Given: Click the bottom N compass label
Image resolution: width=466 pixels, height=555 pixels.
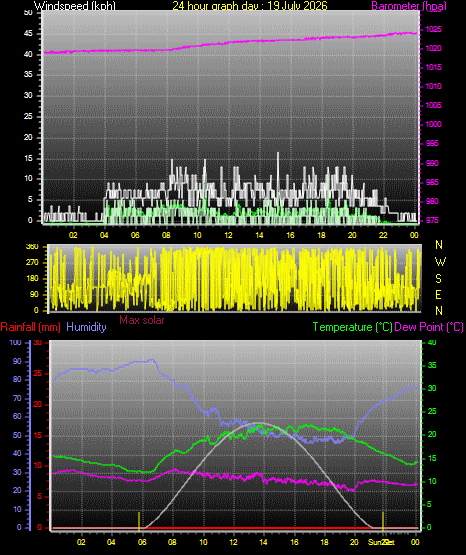Looking at the screenshot, I should (x=439, y=311).
